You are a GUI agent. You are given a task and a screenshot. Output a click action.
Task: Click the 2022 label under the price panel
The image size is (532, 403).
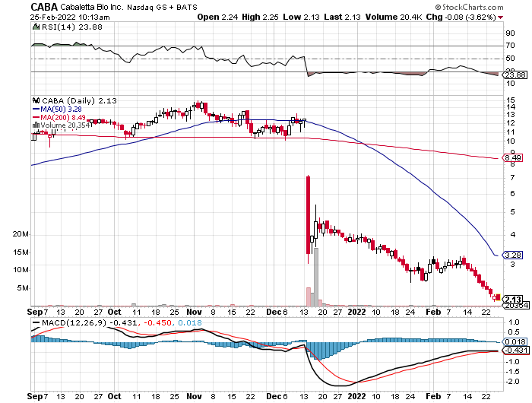coord(357,312)
